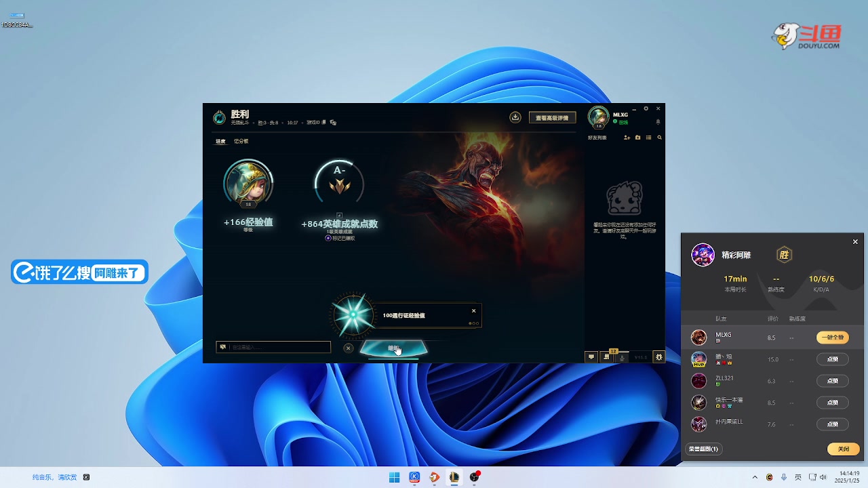Click MLXG champion avatar in teammate list
The width and height of the screenshot is (868, 488).
[698, 338]
